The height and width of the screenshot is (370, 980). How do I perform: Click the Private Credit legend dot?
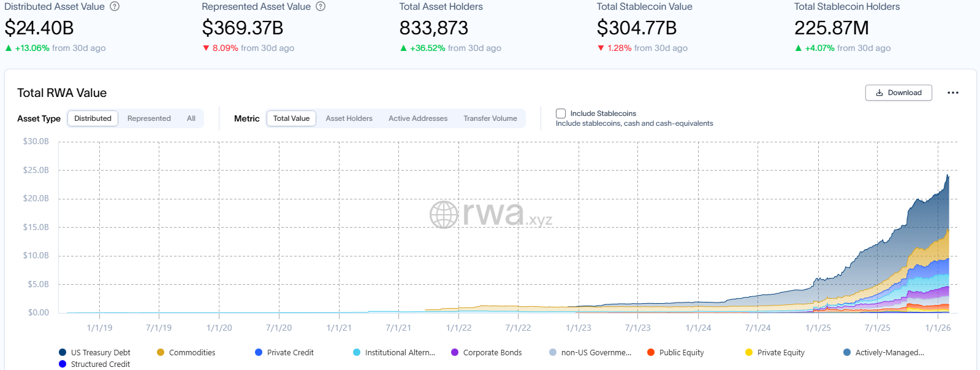pos(259,352)
